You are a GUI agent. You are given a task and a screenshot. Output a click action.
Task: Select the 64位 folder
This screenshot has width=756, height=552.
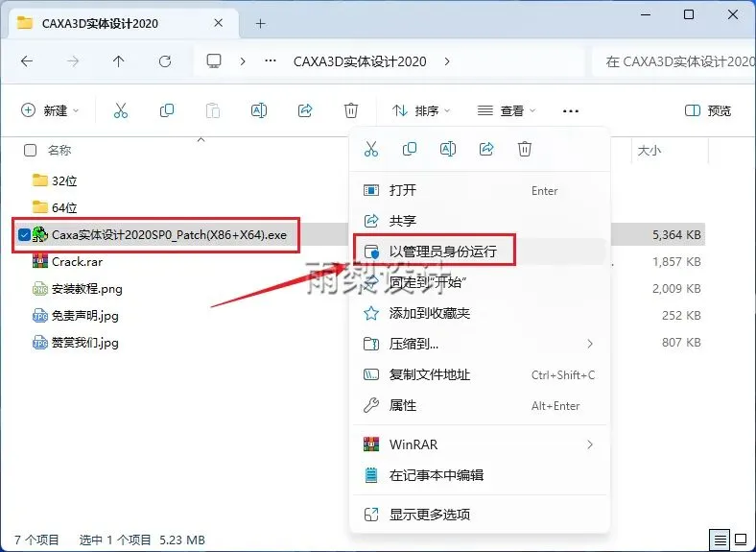point(64,208)
